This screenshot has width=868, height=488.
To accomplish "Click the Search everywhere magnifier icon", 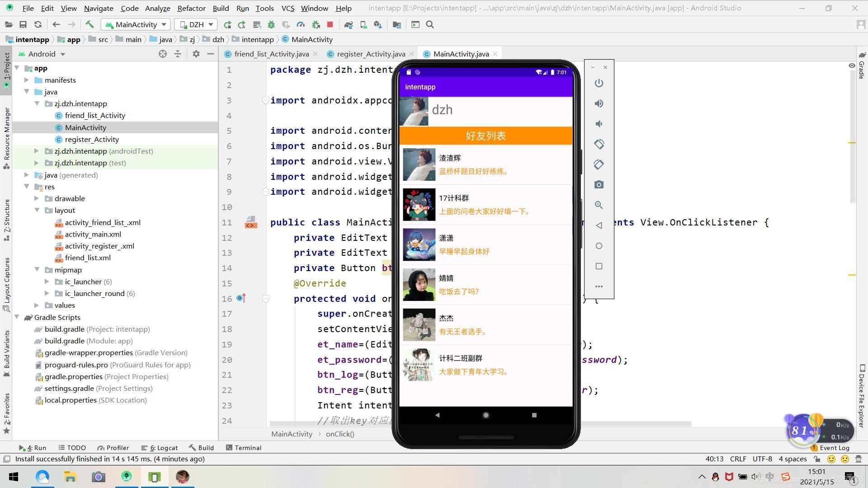I will (430, 24).
